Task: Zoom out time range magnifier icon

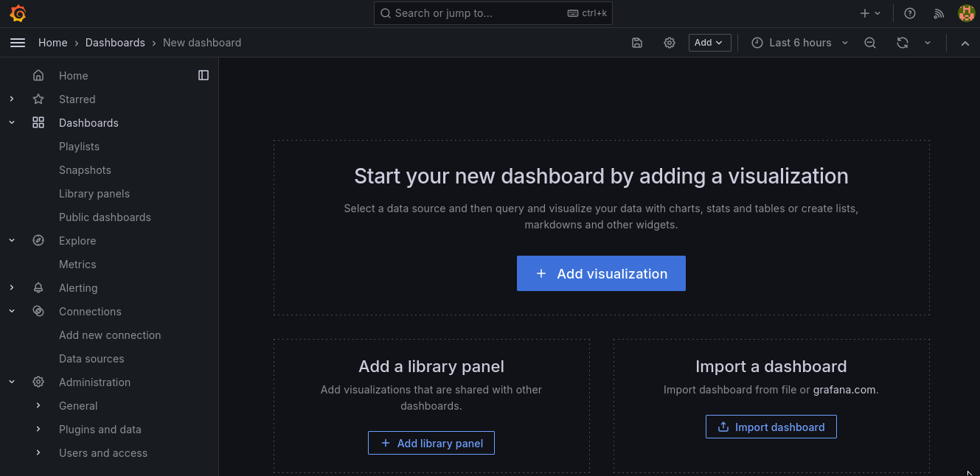Action: tap(870, 43)
